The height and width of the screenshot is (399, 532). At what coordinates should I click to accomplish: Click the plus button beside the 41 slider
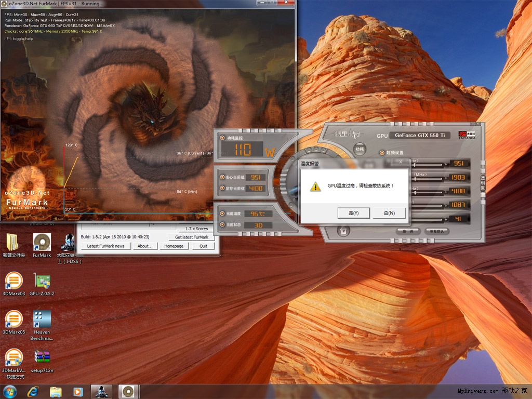click(445, 220)
